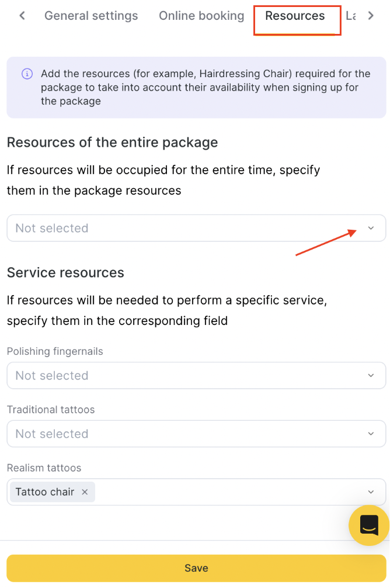Click the info icon in the notice
This screenshot has width=390, height=588.
[x=27, y=74]
